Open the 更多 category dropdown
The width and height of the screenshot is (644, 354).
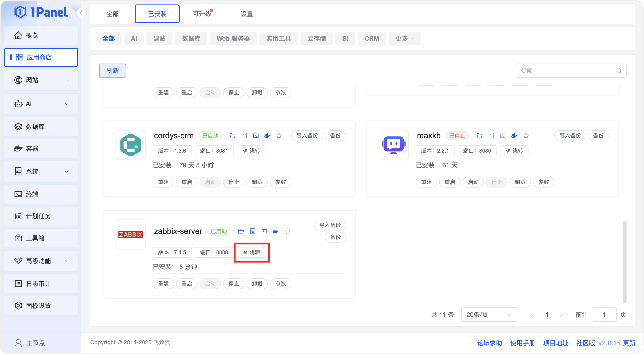pyautogui.click(x=404, y=38)
